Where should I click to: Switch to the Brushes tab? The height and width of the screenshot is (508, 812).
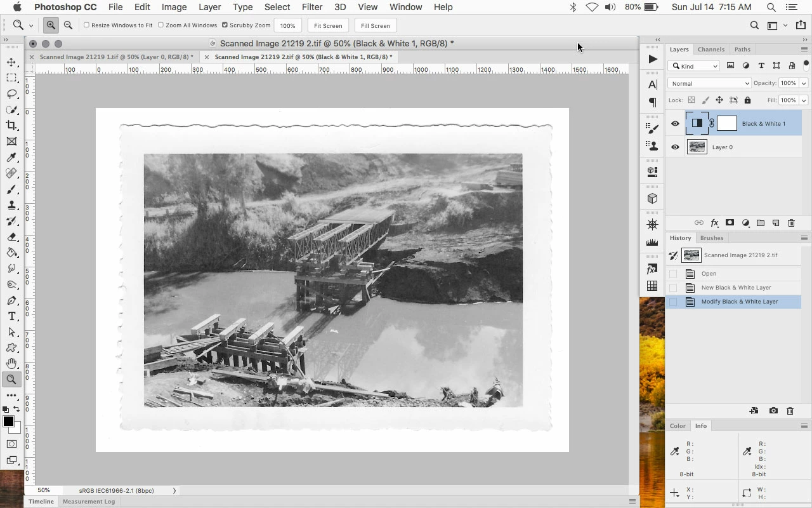[x=712, y=238]
